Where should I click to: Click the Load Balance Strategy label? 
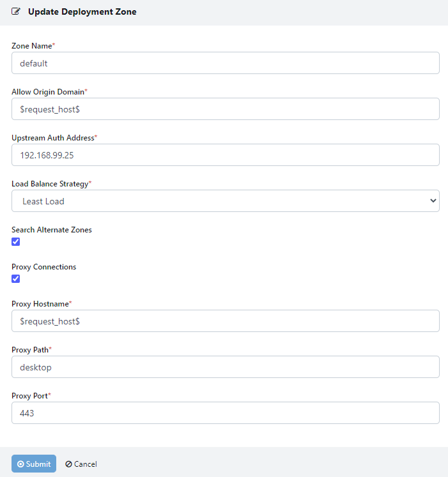(x=49, y=184)
